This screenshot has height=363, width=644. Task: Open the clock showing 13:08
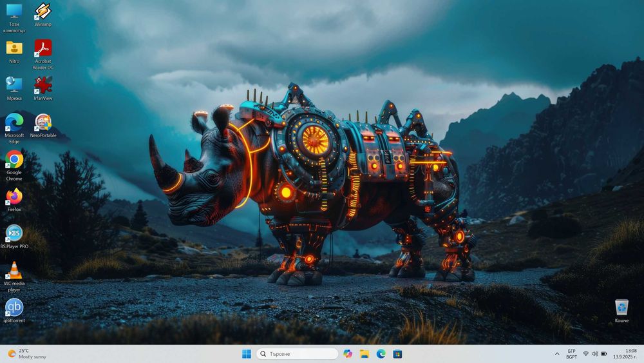pos(625,354)
